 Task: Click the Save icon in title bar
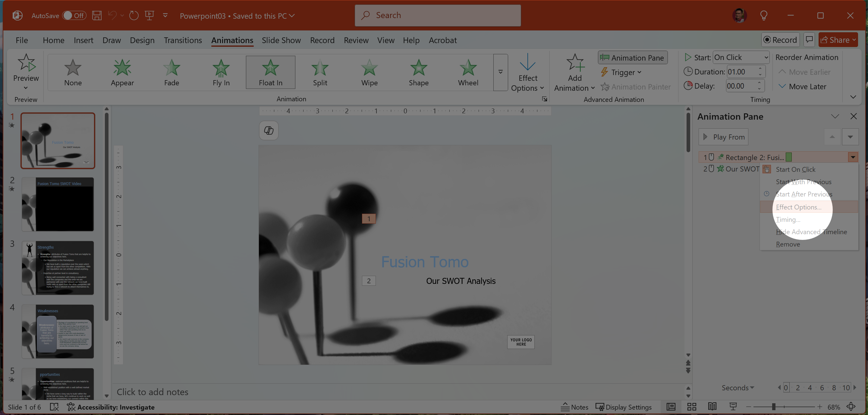[97, 15]
